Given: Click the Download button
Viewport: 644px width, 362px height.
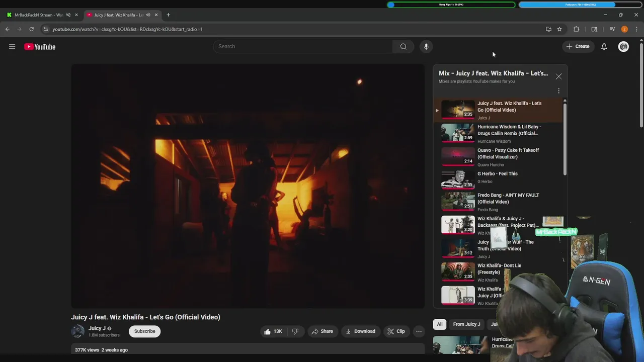Looking at the screenshot, I should [x=360, y=331].
